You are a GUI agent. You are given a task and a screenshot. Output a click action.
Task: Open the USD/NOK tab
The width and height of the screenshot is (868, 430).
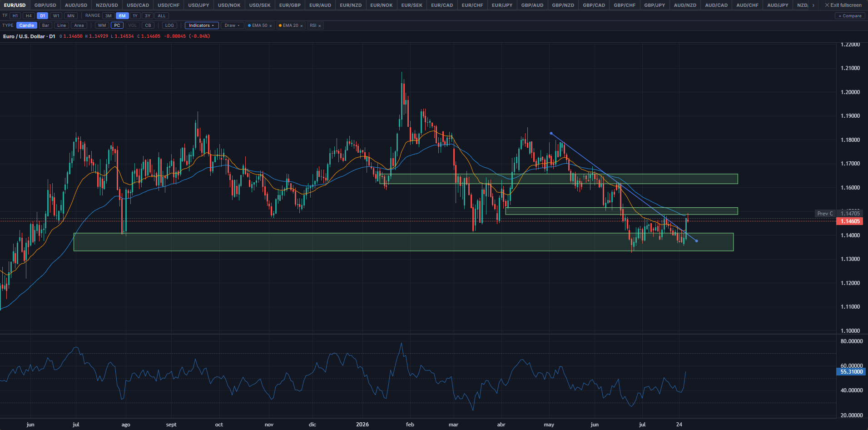tap(229, 5)
